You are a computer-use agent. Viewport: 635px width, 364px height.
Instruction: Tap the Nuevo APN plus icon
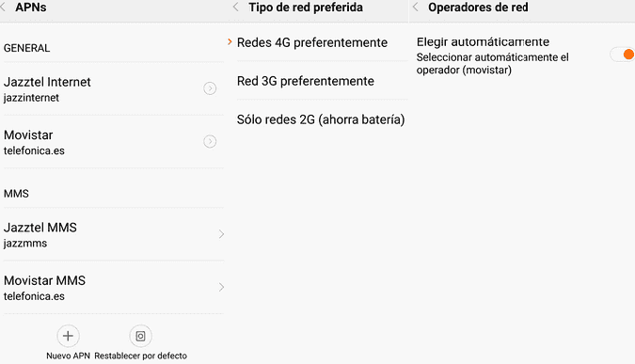tap(68, 336)
